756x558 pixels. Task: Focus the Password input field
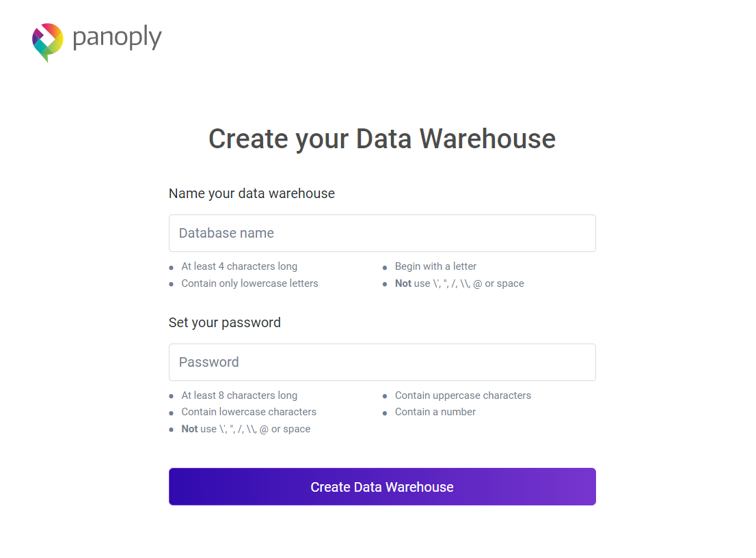pos(382,363)
